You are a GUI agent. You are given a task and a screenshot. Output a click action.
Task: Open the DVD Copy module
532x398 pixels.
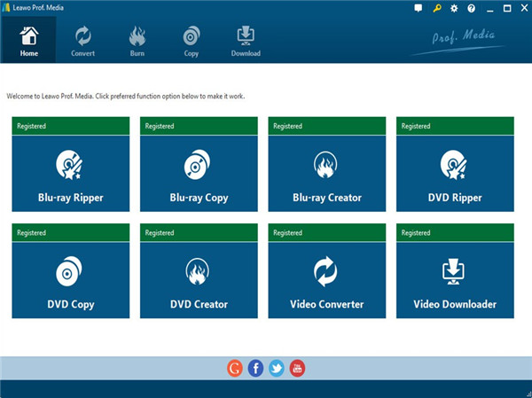(70, 279)
